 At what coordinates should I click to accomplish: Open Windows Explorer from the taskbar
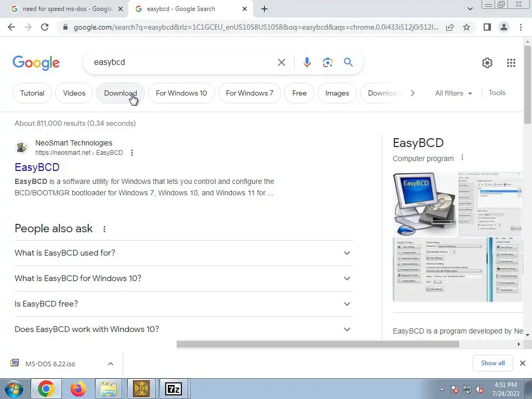[109, 389]
